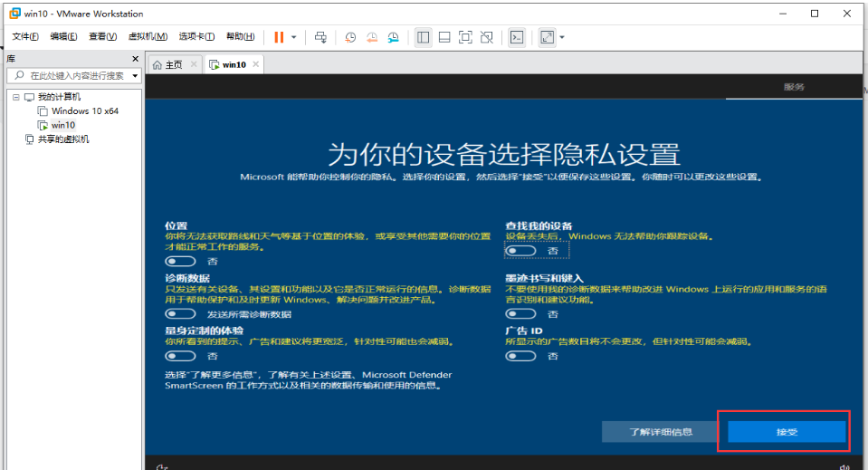Take a snapshot of this virtual machine
The image size is (868, 470).
tap(350, 37)
